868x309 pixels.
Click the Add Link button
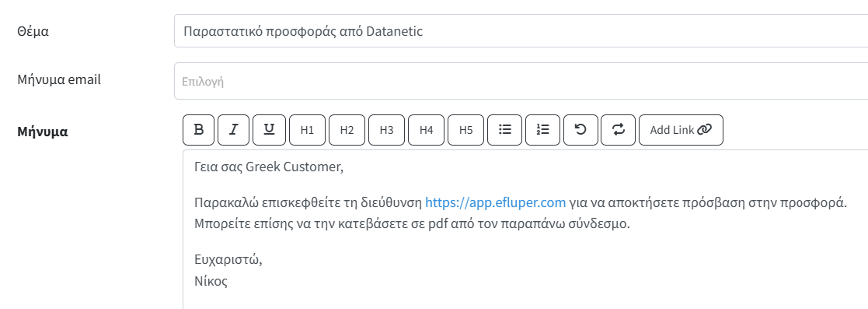(681, 130)
